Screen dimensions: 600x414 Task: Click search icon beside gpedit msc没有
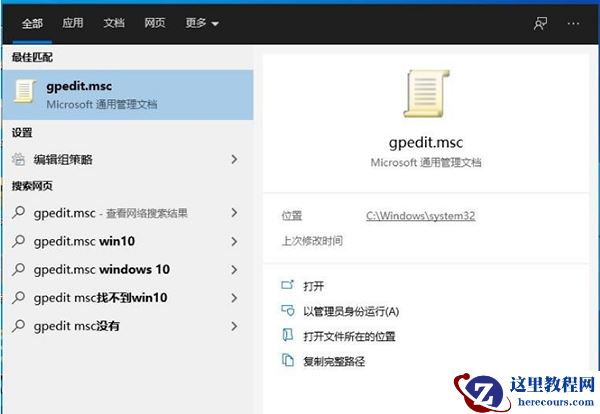point(18,326)
